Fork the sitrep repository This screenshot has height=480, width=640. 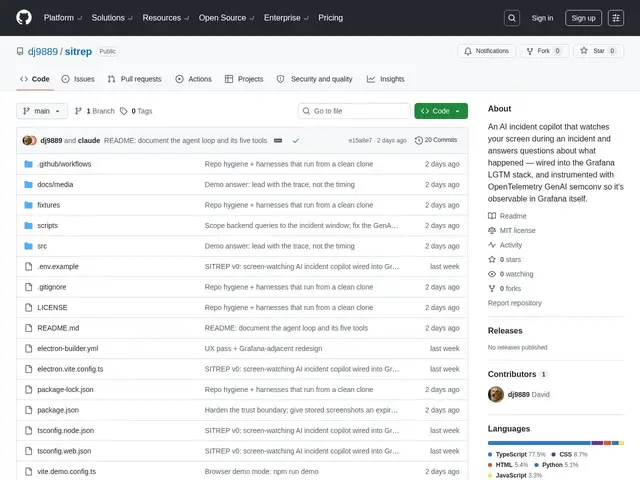[544, 51]
